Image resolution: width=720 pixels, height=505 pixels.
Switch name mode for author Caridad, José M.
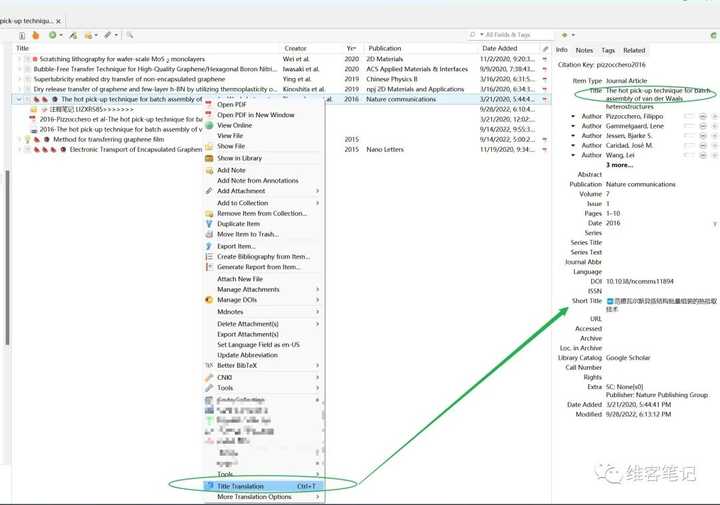[690, 146]
